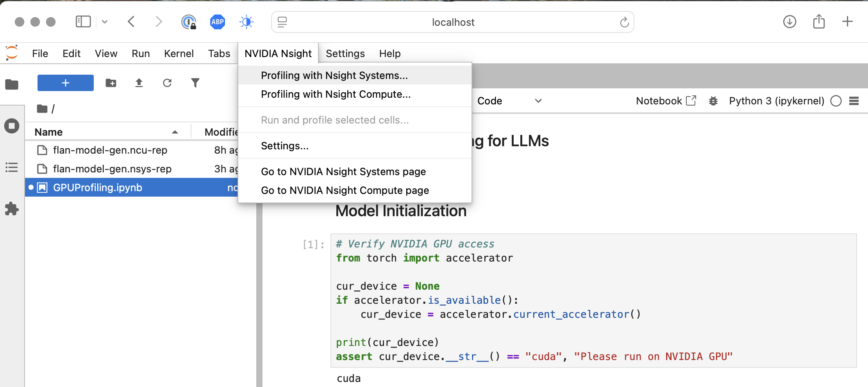This screenshot has height=387, width=868.
Task: Click into code cell [1]
Action: click(594, 300)
